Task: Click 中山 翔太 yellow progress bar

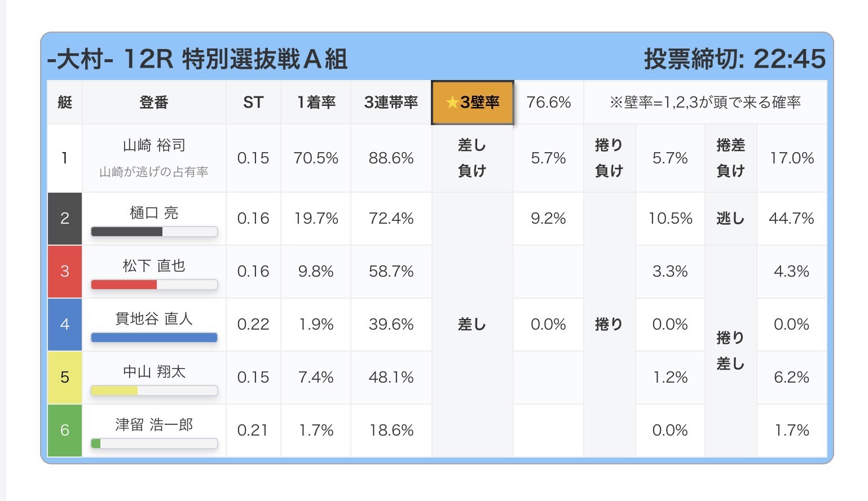Action: (x=154, y=391)
